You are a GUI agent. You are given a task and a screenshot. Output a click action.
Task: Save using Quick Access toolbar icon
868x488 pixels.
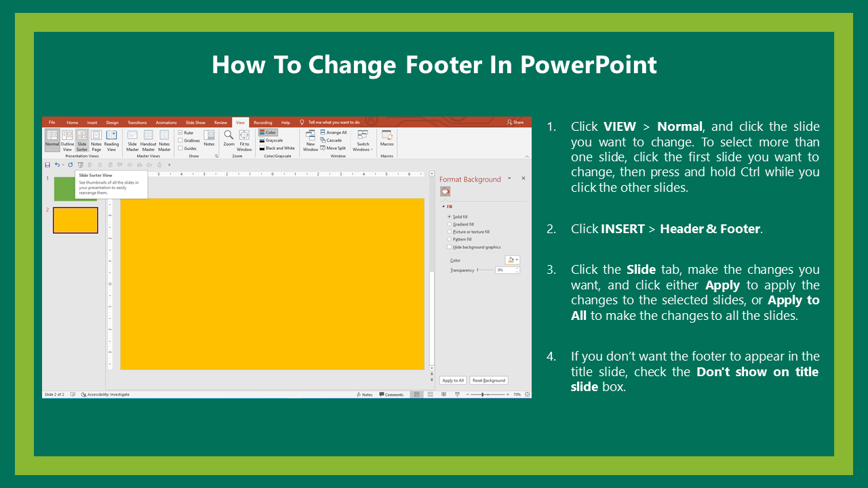[x=47, y=165]
